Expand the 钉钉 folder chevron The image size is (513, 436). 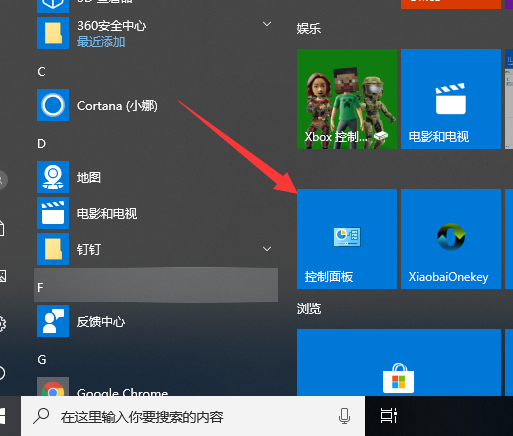267,249
